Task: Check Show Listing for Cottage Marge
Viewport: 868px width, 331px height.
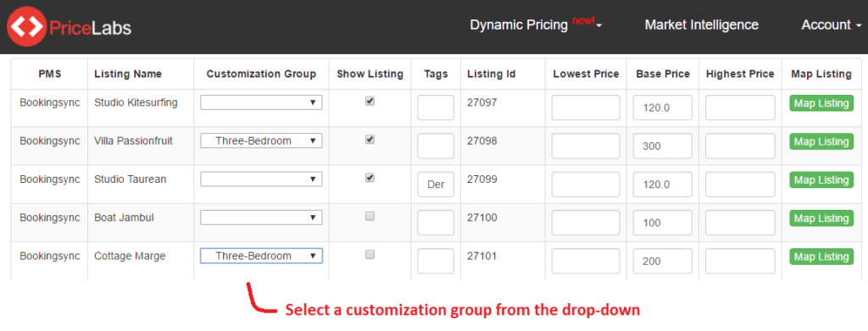Action: 370,255
